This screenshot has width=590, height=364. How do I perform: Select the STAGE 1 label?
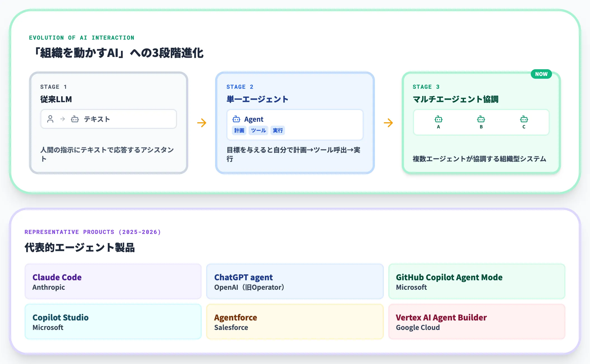pyautogui.click(x=54, y=87)
